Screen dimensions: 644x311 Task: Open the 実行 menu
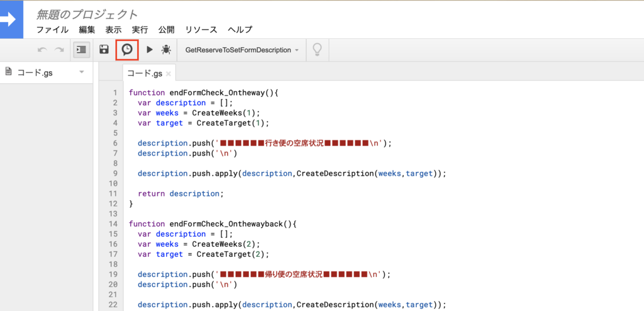click(140, 30)
